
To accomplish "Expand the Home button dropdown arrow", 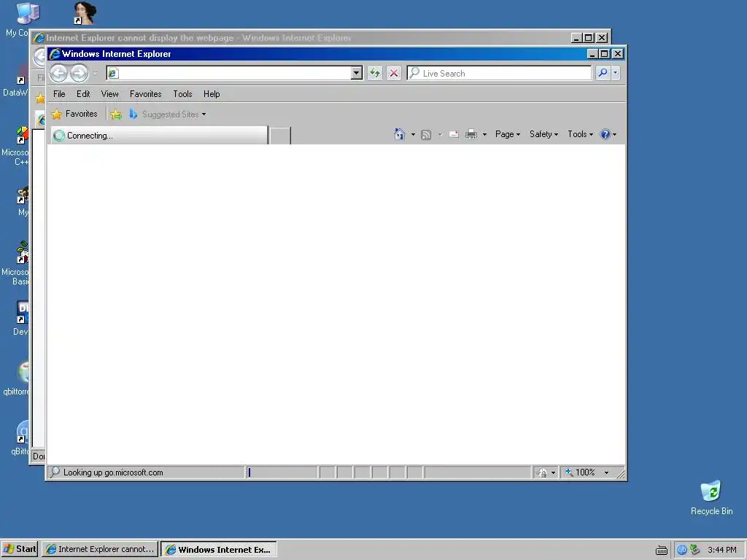I will pos(413,135).
